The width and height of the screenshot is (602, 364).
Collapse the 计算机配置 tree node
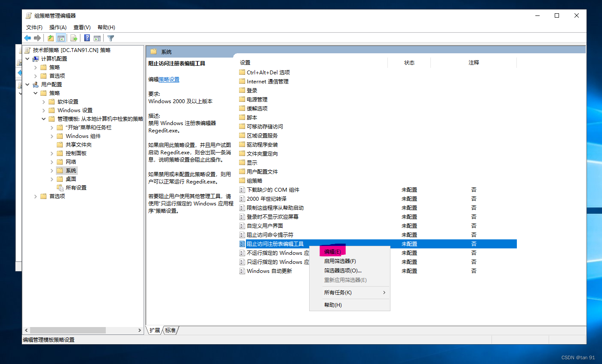28,58
